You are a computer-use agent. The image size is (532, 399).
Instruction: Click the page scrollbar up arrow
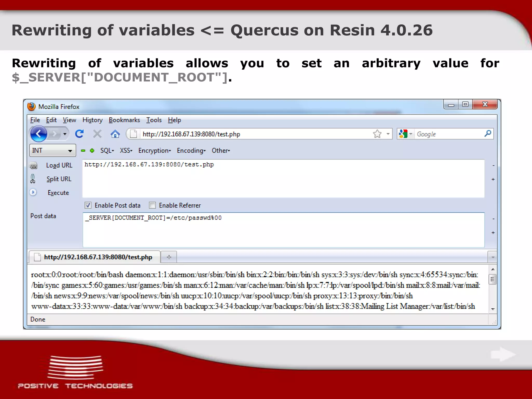click(493, 269)
